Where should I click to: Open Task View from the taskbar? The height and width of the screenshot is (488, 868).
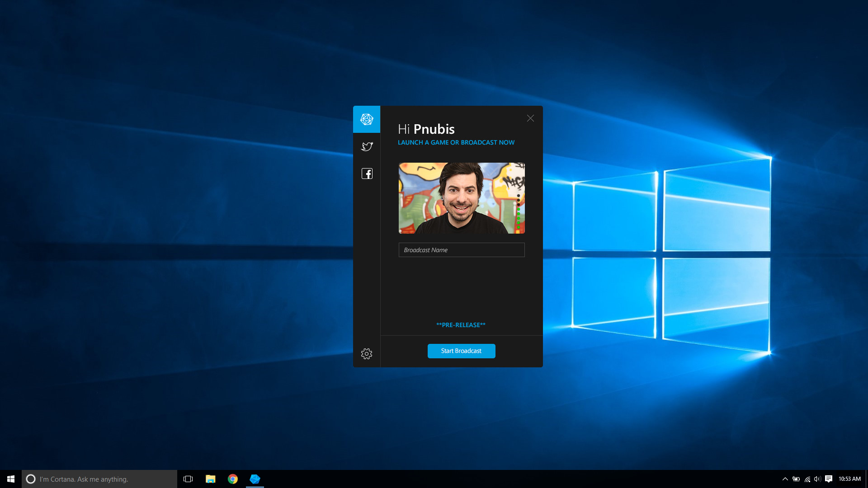[x=188, y=479]
